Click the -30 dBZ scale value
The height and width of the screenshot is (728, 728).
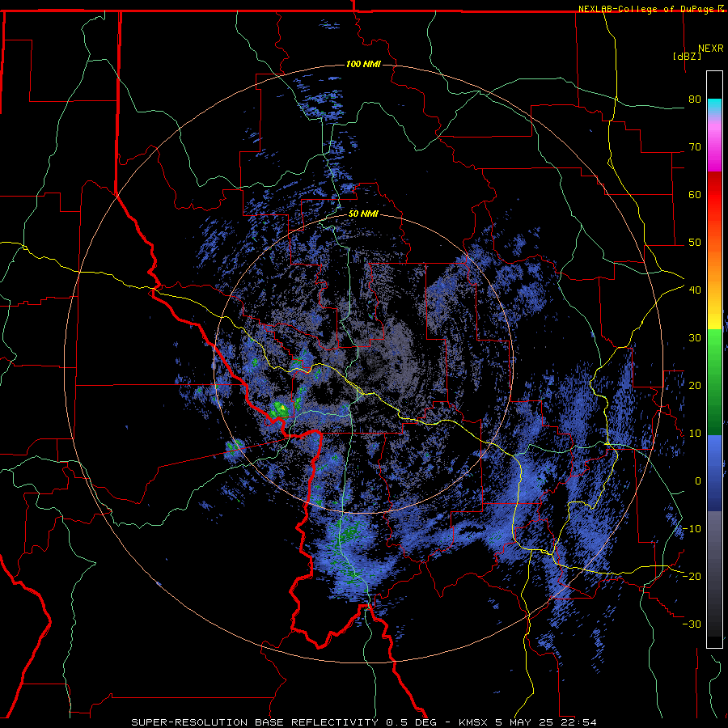pyautogui.click(x=692, y=624)
